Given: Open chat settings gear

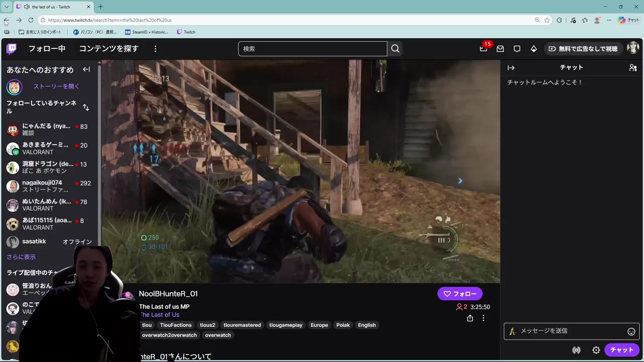Looking at the screenshot, I should [596, 350].
